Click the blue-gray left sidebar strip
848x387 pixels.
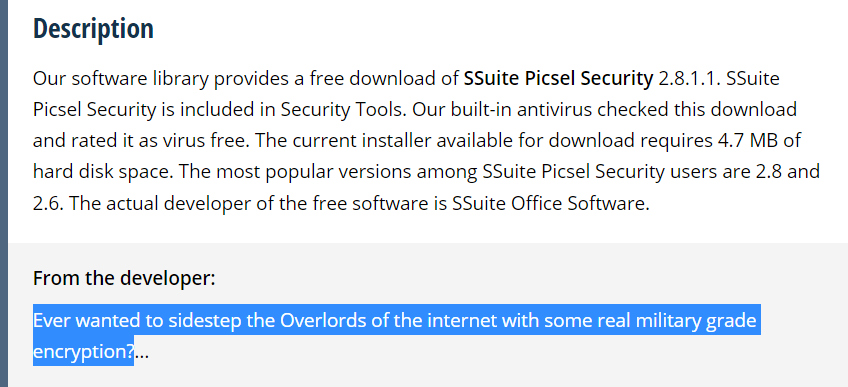[x=4, y=194]
